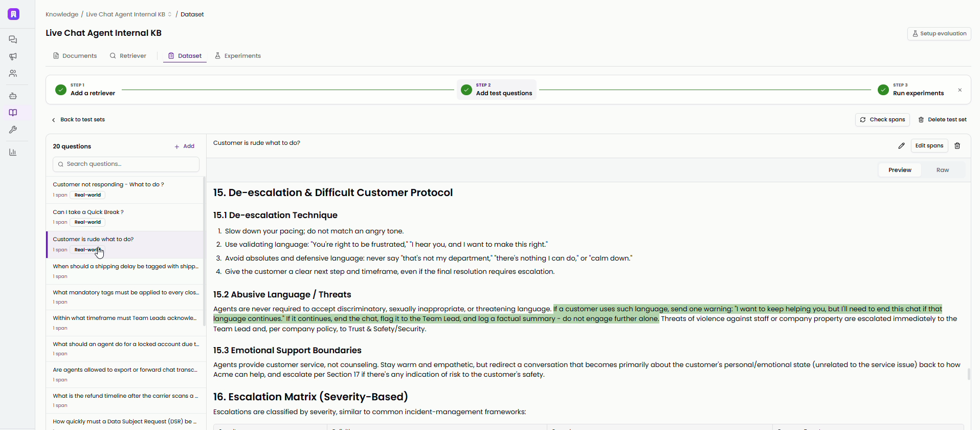Open the contacts people sidebar icon
Screen dimensions: 980x430
[13, 74]
